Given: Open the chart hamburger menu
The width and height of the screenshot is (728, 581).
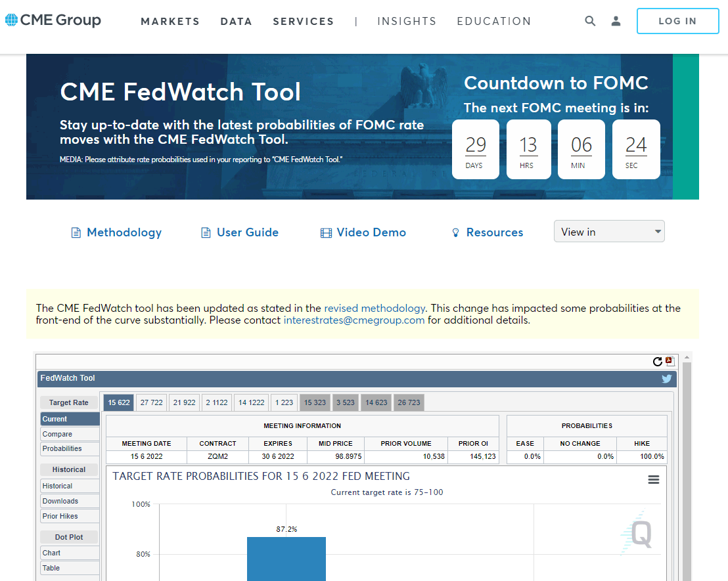Looking at the screenshot, I should click(x=653, y=480).
